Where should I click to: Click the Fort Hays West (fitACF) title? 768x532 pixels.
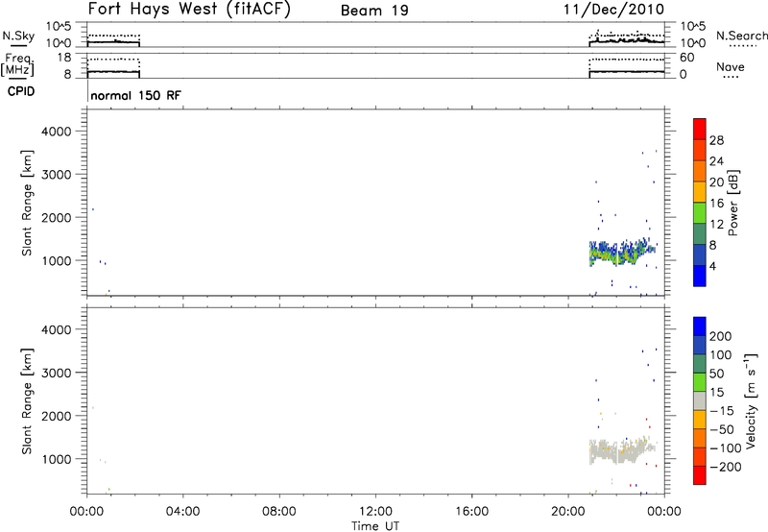[189, 9]
